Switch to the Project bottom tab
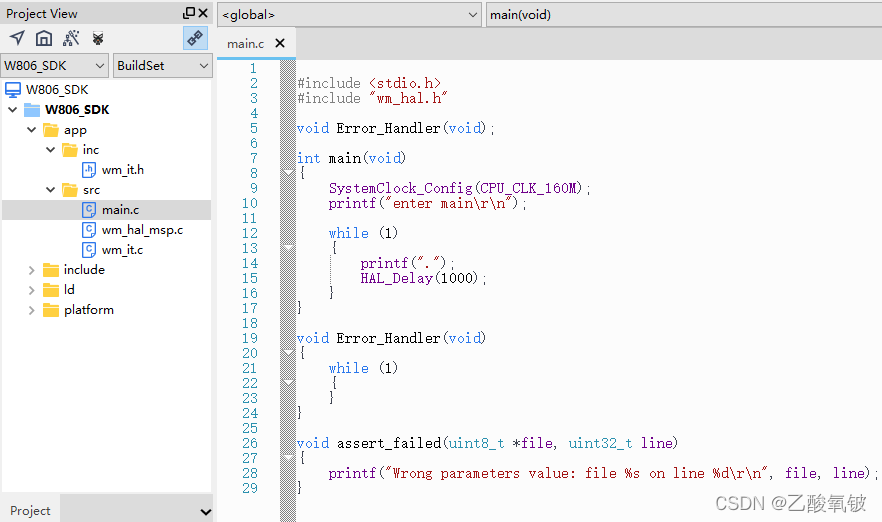The image size is (882, 522). (x=30, y=510)
